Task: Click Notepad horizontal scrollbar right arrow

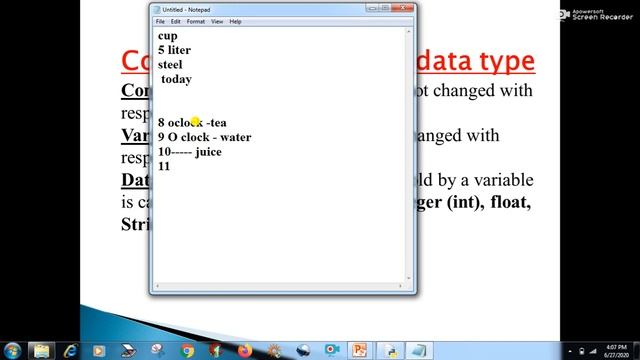Action: tap(400, 286)
